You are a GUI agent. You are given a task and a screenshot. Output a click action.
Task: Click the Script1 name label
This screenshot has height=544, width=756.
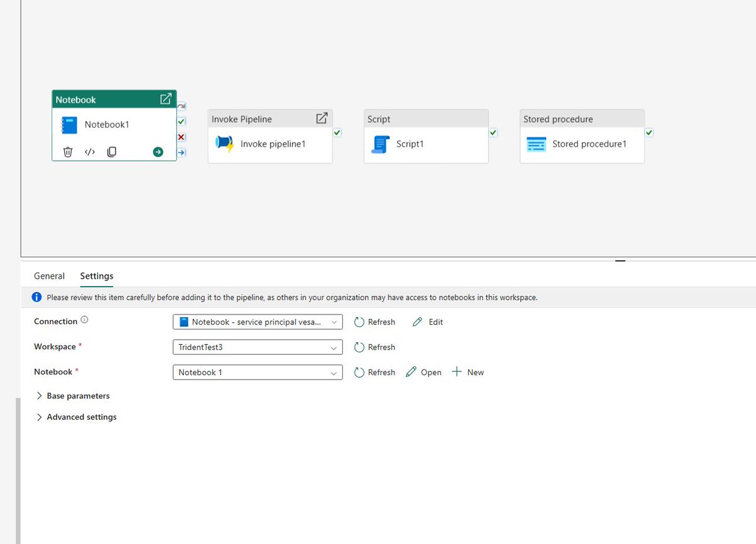coord(410,144)
